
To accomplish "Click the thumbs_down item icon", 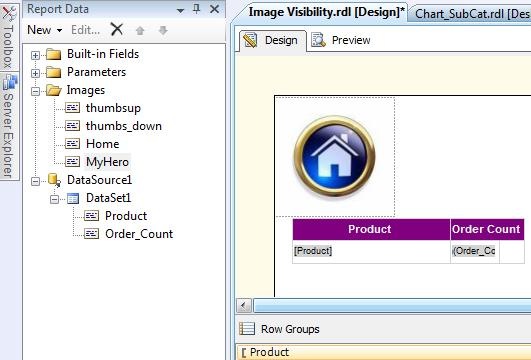I will 72,126.
